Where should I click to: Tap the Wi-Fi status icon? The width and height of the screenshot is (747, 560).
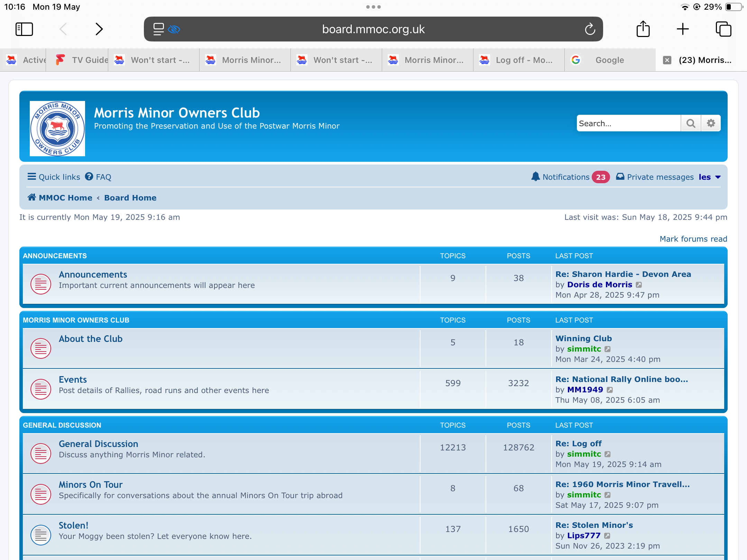[x=685, y=7]
